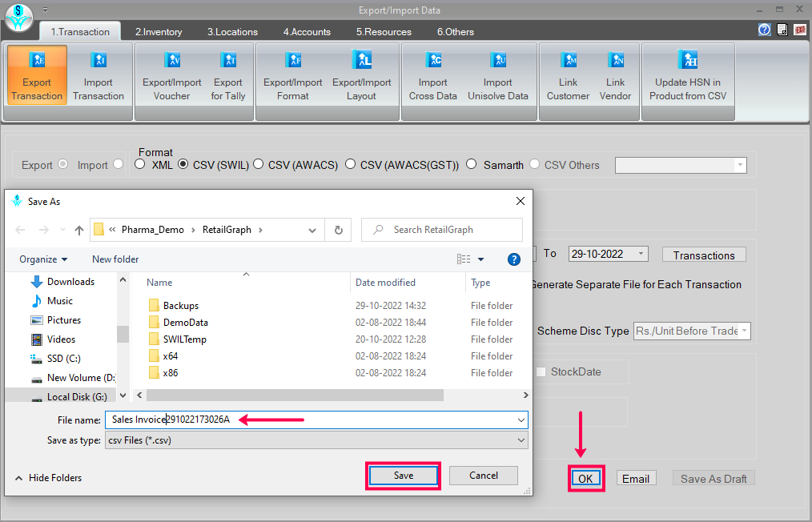This screenshot has height=522, width=812.
Task: Choose CSV (AWACS) format radio button
Action: [258, 164]
